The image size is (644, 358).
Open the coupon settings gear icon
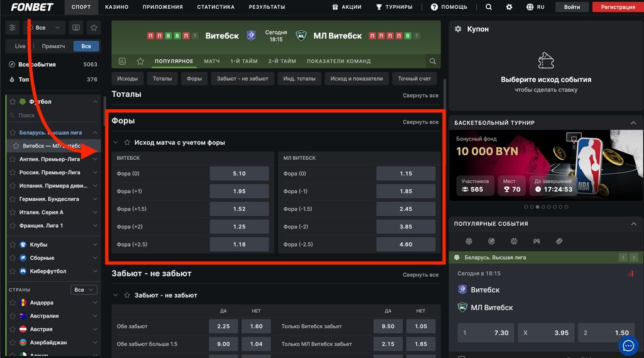[458, 29]
